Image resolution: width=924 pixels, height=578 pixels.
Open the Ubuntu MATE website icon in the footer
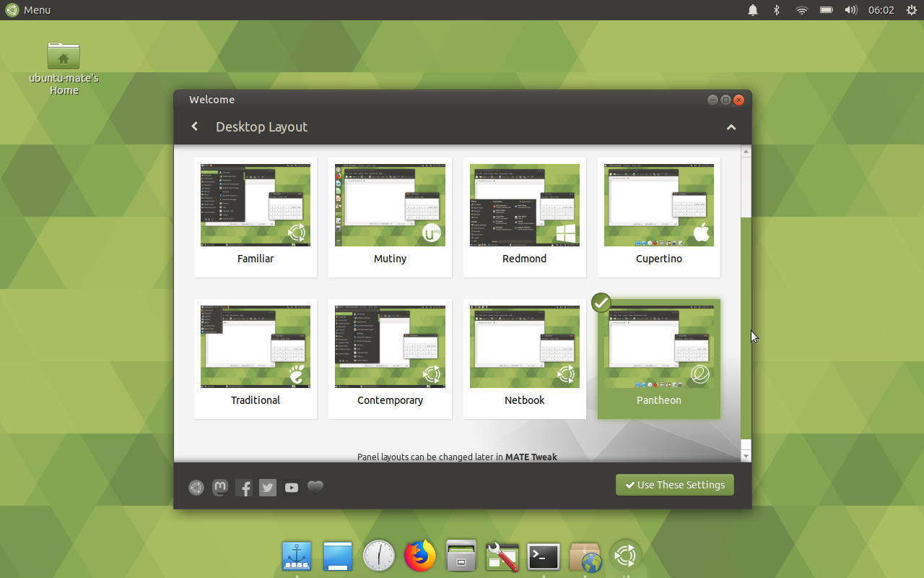click(x=196, y=488)
